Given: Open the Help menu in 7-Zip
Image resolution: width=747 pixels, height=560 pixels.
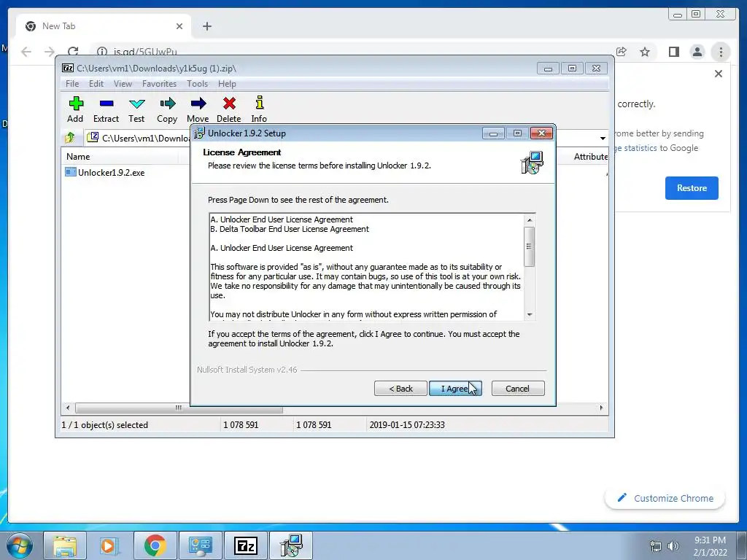Looking at the screenshot, I should (227, 84).
